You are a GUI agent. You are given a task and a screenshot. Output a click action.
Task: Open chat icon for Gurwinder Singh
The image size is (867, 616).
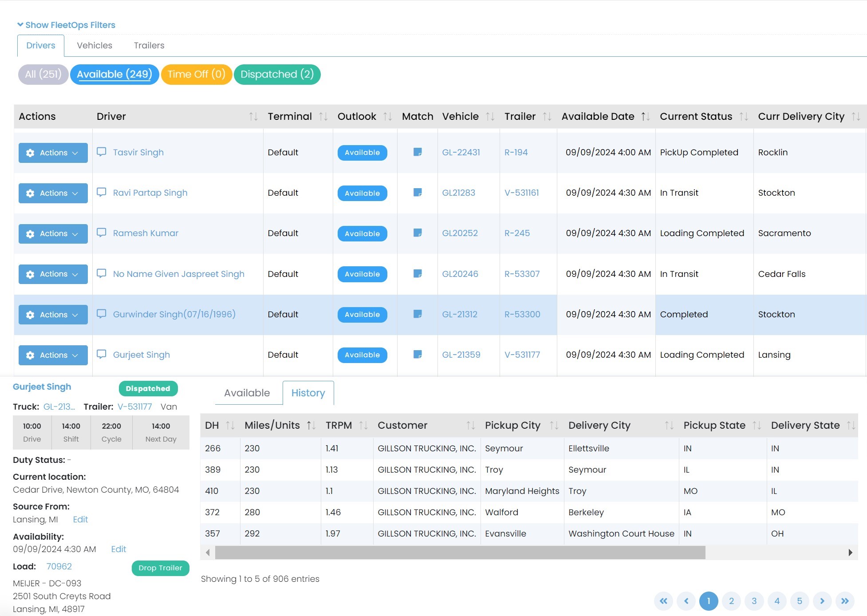pyautogui.click(x=102, y=314)
